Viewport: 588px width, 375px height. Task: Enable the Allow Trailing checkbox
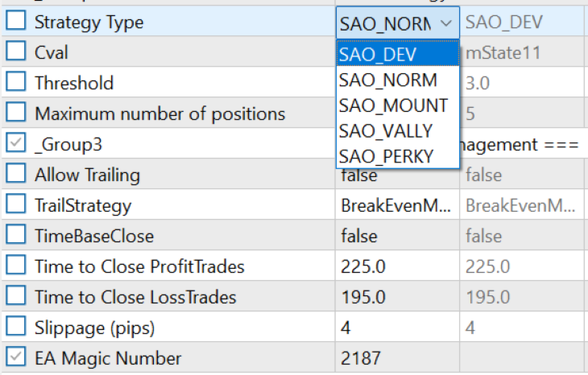tap(16, 175)
